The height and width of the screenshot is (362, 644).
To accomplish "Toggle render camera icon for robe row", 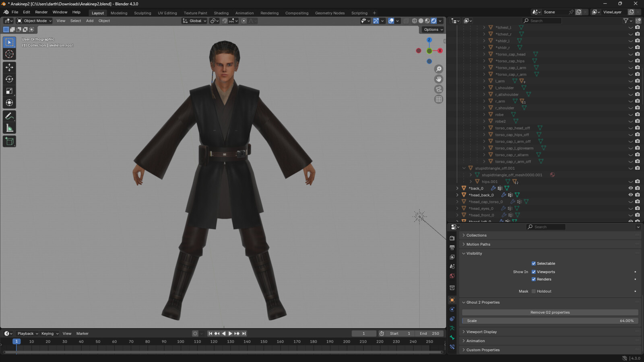I will coord(638,115).
